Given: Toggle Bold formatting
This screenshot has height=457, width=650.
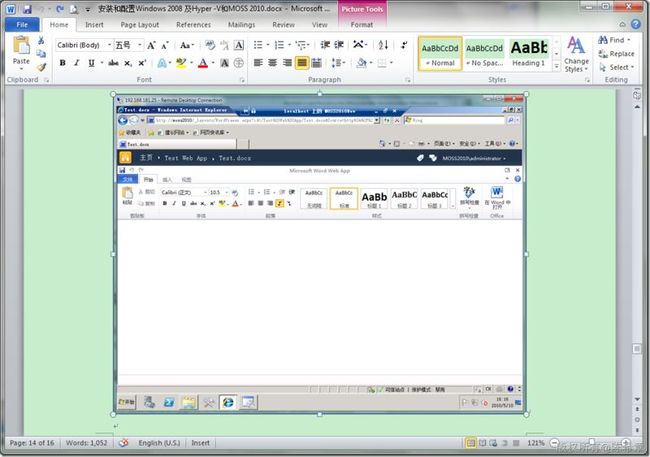Looking at the screenshot, I should (63, 63).
